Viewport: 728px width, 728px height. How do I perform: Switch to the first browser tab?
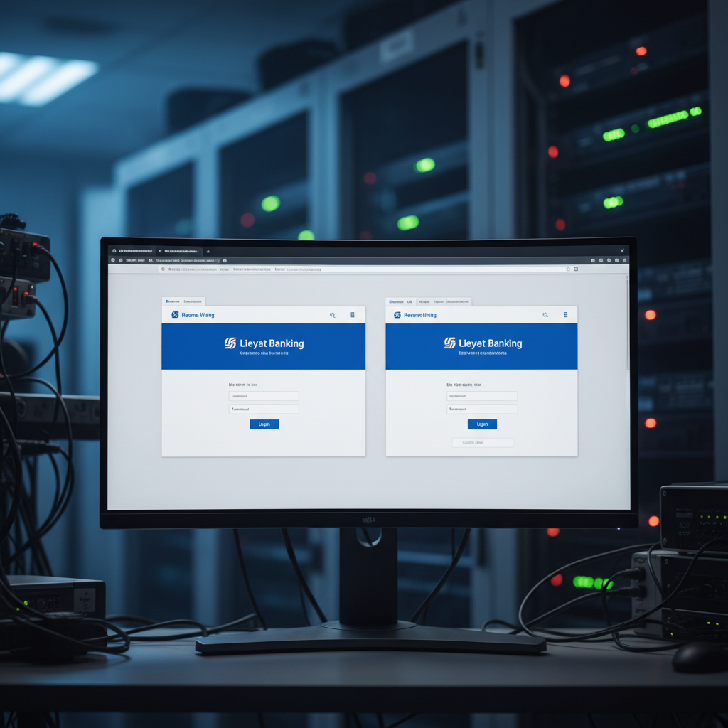point(132,251)
